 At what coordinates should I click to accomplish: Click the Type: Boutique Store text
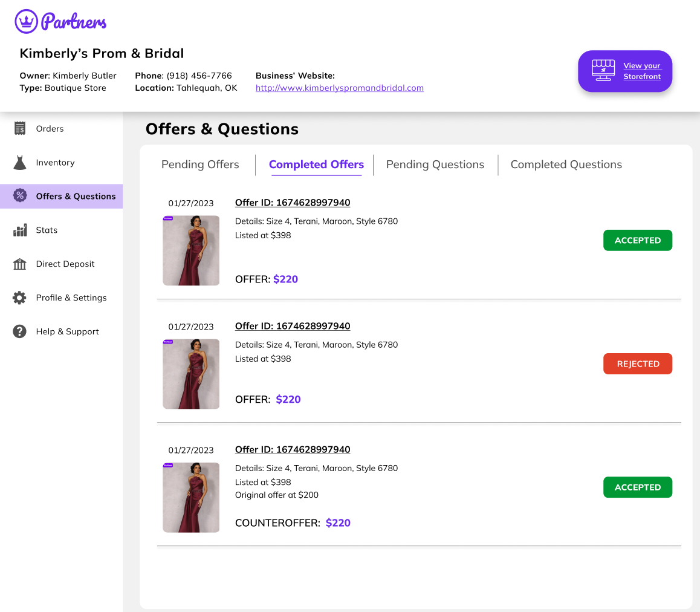(x=63, y=88)
